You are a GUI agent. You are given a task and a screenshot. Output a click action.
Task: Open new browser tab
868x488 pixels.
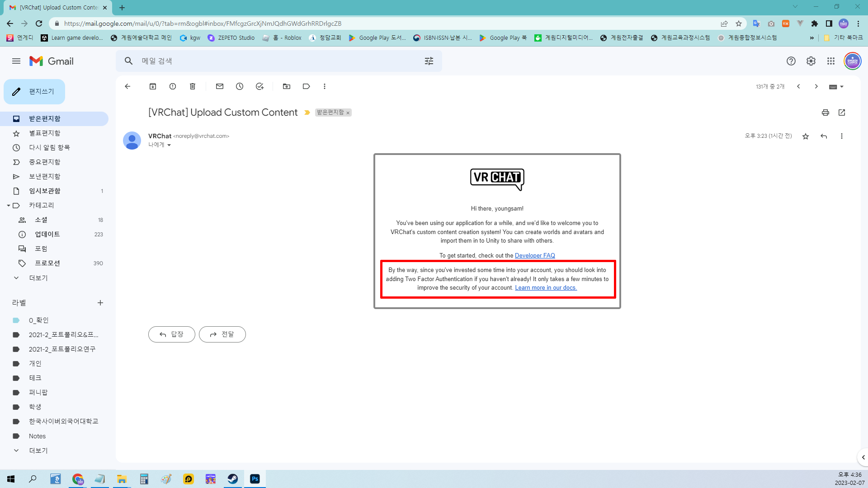pos(122,8)
